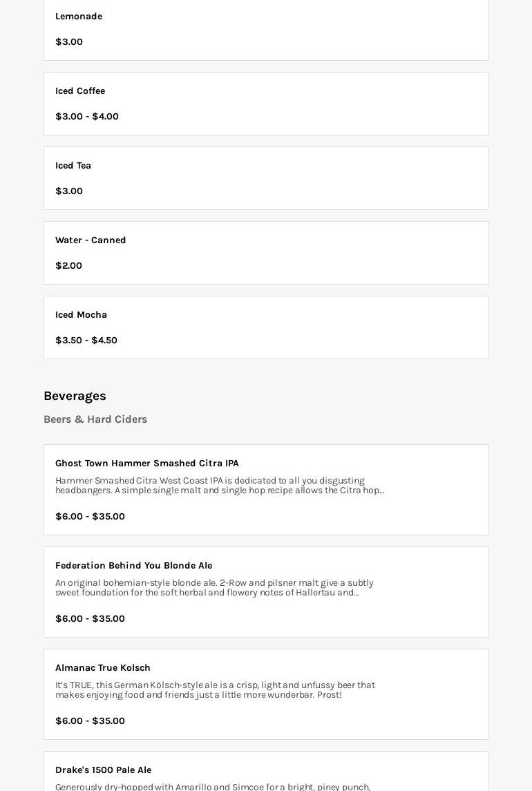Viewport: 532px width, 791px height.
Task: Open Ghost Town Hammer Smashed Citra IPA
Action: coord(147,464)
